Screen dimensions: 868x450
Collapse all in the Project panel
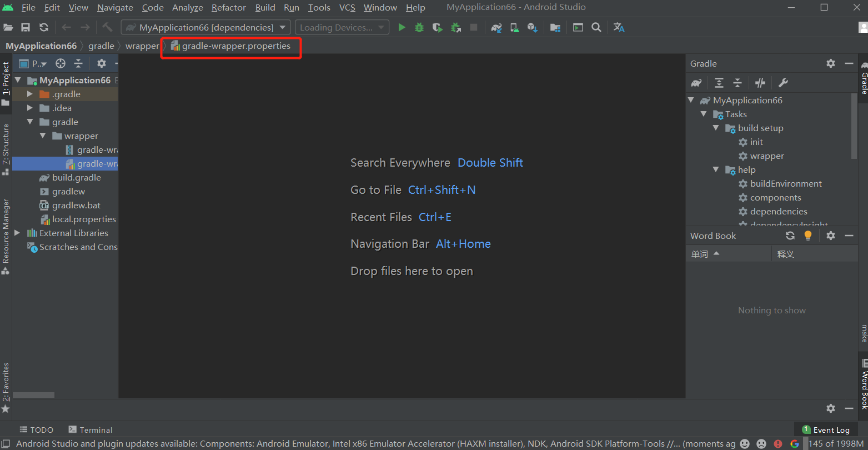(x=78, y=63)
